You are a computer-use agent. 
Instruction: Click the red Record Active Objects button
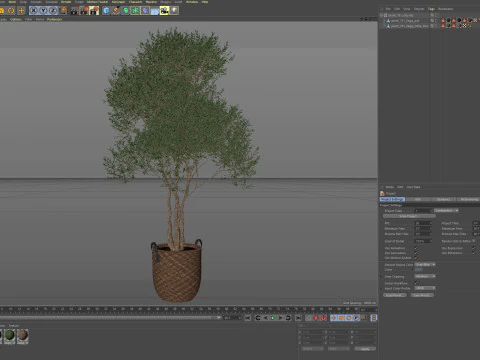click(316, 318)
